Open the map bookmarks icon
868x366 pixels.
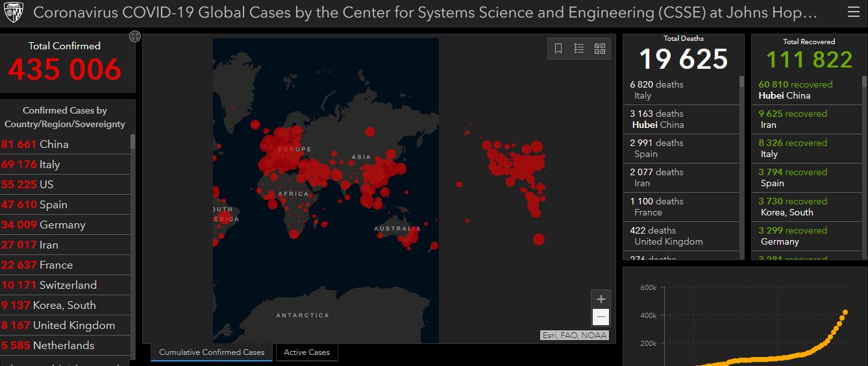coord(558,49)
